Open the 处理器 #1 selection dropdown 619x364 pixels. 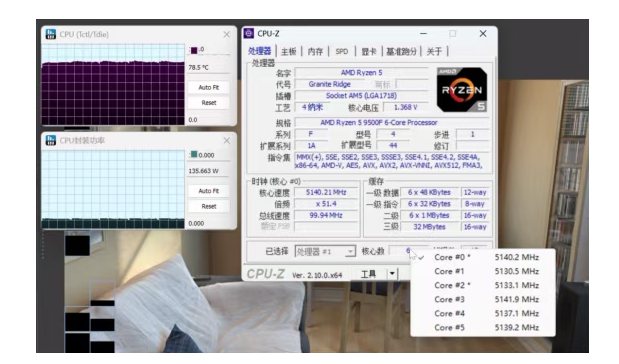[325, 251]
